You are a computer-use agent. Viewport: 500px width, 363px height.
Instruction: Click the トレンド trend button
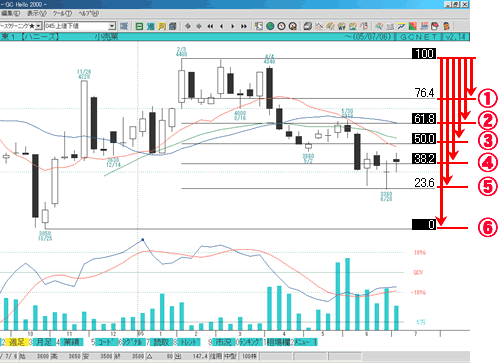[x=189, y=342]
